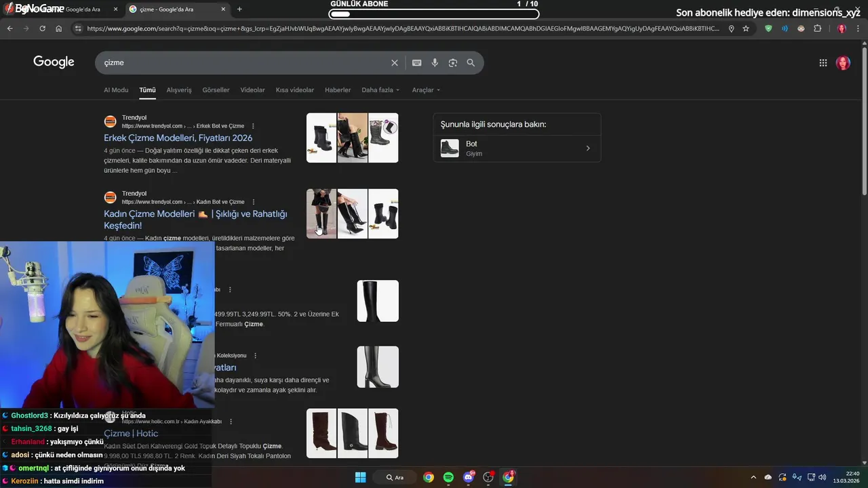868x488 pixels.
Task: Open Discord from the taskbar
Action: 468,477
